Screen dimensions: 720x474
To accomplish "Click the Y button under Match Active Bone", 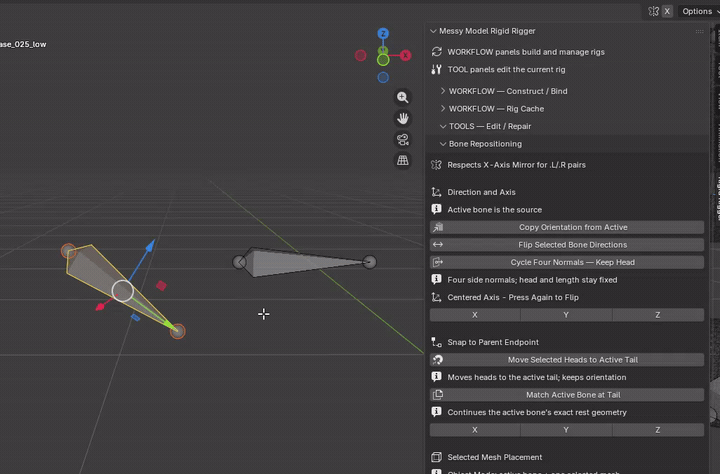I will tap(566, 430).
